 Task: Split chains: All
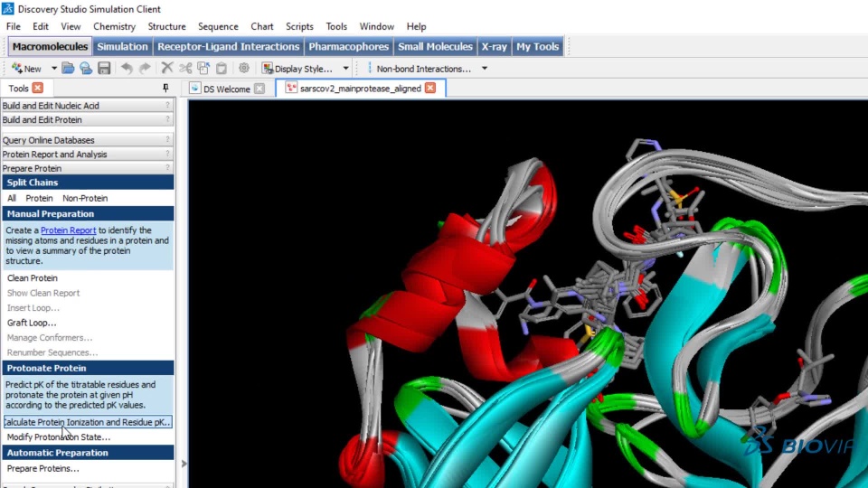click(12, 198)
